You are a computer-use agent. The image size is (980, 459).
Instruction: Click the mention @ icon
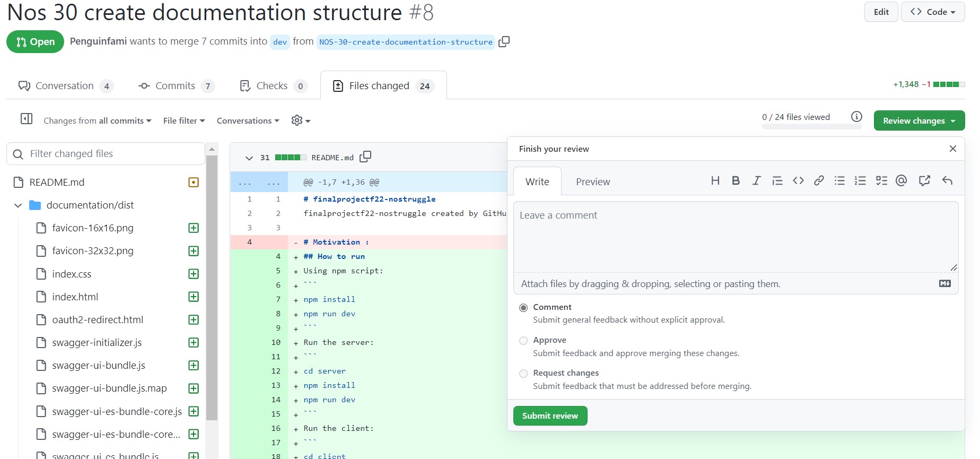901,181
